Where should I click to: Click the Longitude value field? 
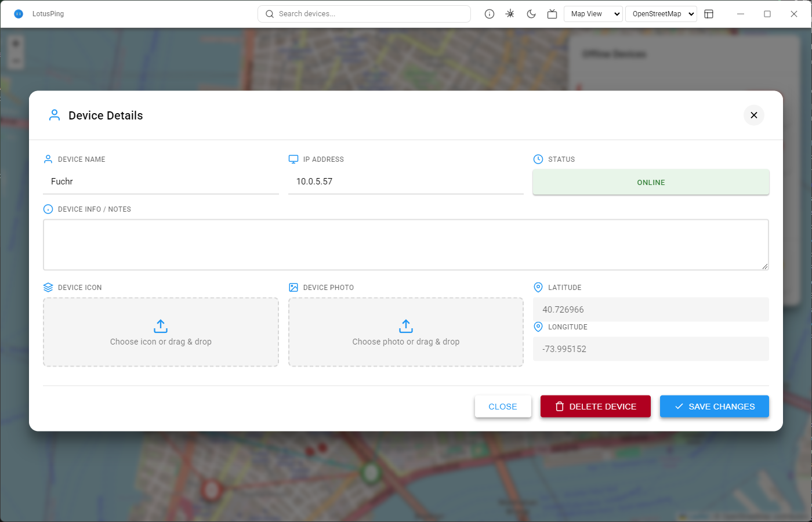651,349
